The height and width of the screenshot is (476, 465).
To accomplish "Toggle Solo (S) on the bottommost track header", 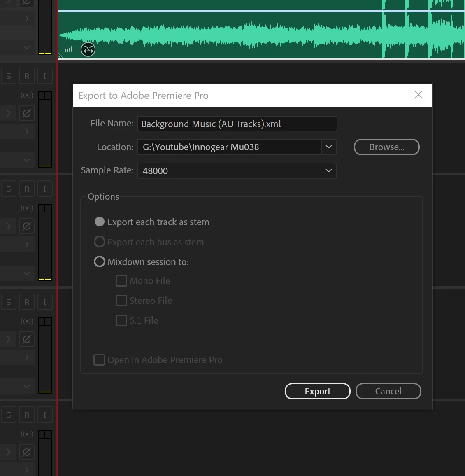I will [x=9, y=415].
